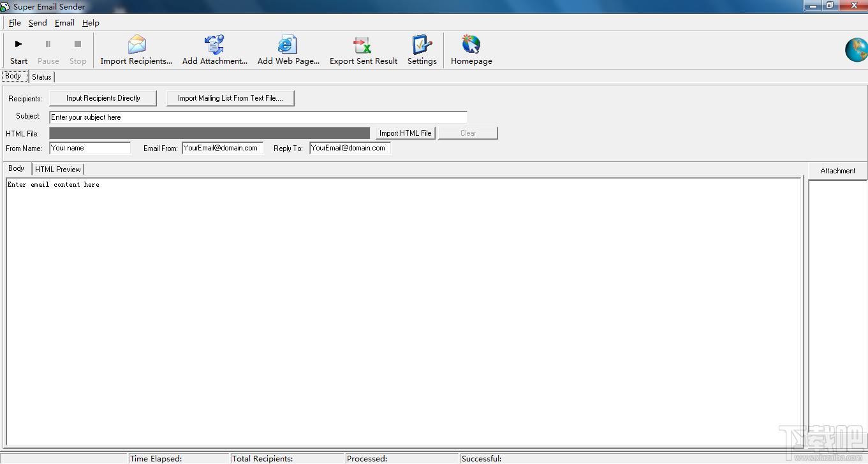
Task: Click the Export Sent Result icon
Action: (363, 45)
